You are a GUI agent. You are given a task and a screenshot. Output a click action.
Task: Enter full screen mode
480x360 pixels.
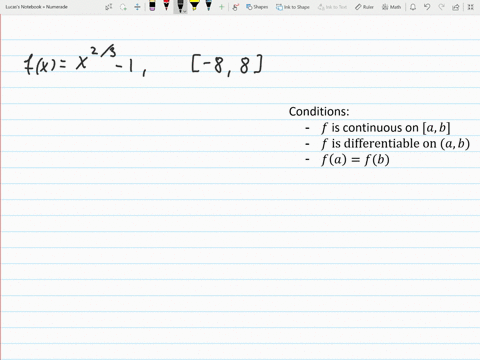pyautogui.click(x=471, y=7)
